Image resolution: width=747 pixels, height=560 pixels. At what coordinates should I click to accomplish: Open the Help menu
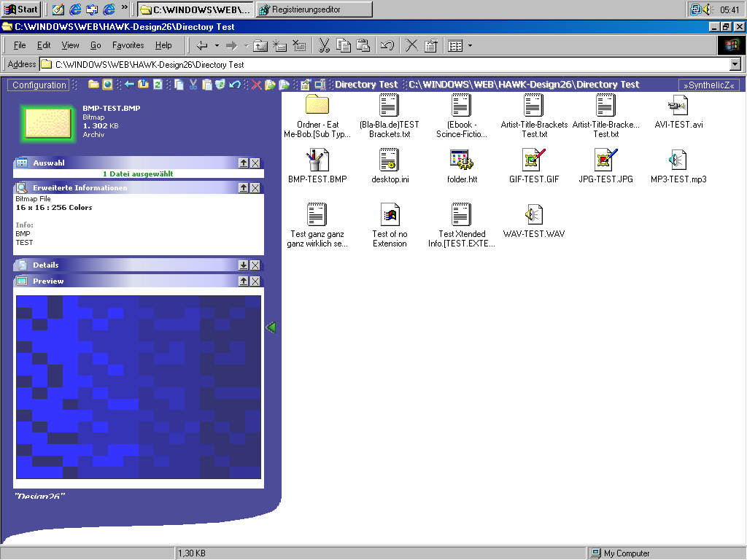163,45
